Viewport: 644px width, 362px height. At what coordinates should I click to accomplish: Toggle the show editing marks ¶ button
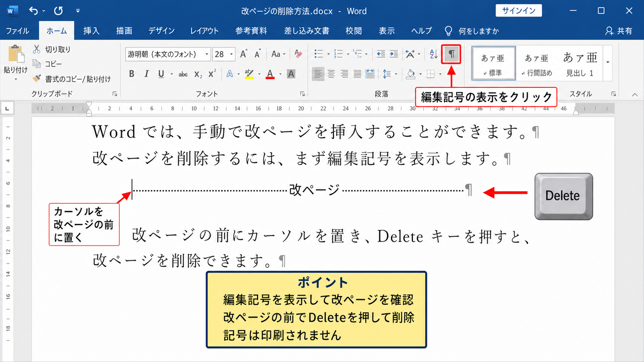point(451,54)
